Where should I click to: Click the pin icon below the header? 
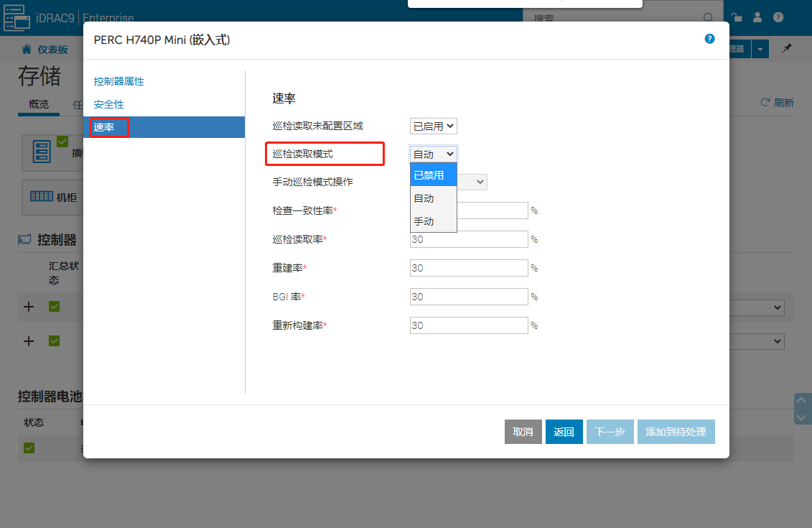(786, 48)
